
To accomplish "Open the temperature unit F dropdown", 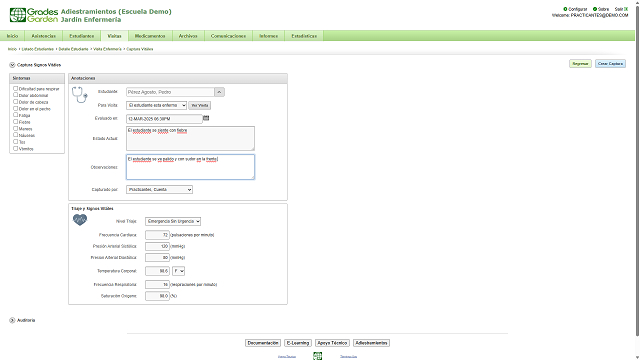I will pyautogui.click(x=178, y=271).
